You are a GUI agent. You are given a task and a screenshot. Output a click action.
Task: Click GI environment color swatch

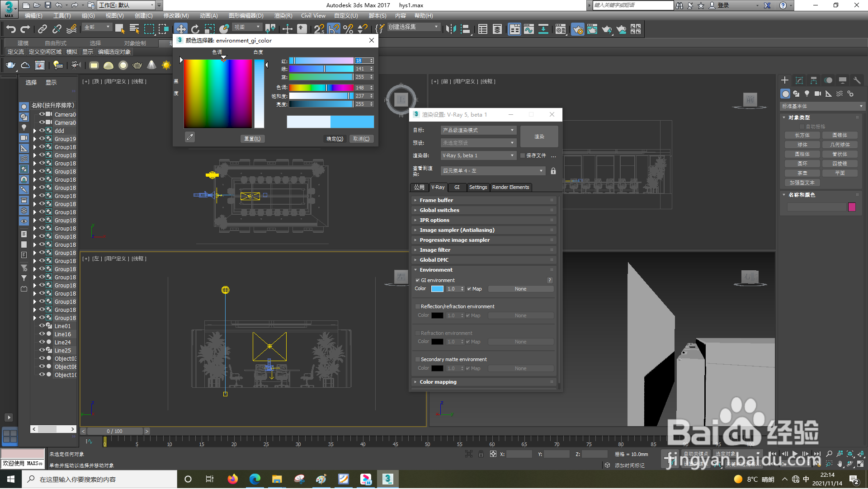[x=437, y=289]
